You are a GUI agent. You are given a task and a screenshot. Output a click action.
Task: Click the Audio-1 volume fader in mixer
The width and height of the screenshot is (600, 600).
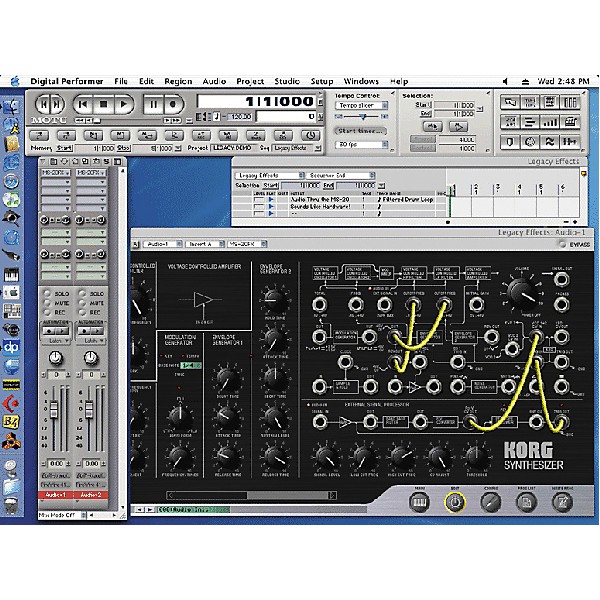pyautogui.click(x=54, y=409)
